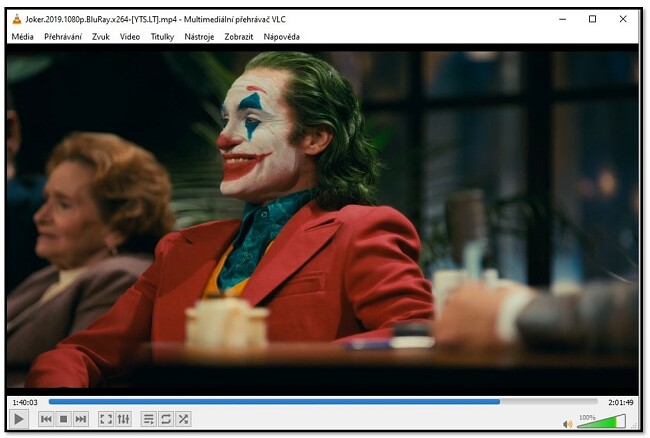Mute audio via speaker icon
Viewport: 650px width, 438px height.
tap(568, 424)
